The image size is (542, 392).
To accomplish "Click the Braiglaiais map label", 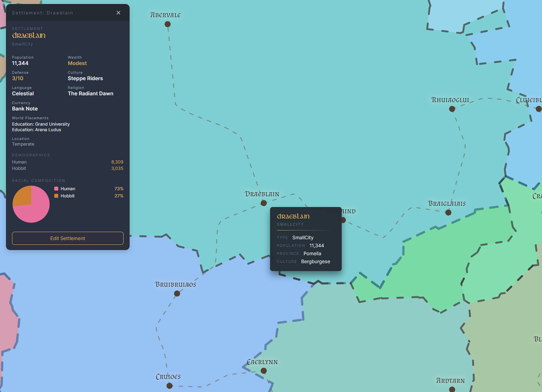I will (447, 203).
